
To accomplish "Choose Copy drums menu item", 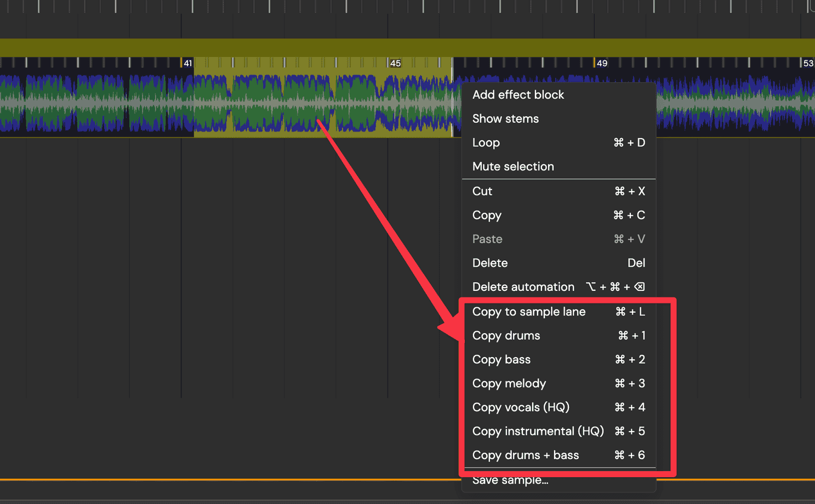I will pos(506,336).
